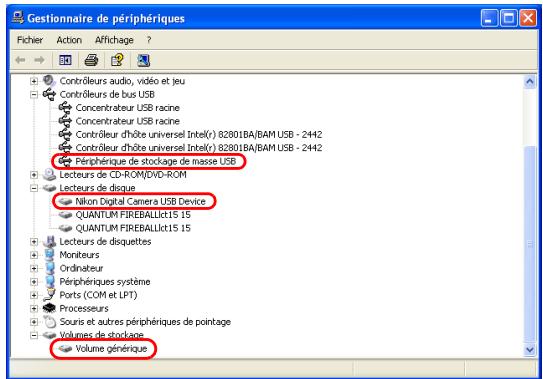This screenshot has width=543, height=379.
Task: Click the Volume générique drive icon
Action: (65, 349)
